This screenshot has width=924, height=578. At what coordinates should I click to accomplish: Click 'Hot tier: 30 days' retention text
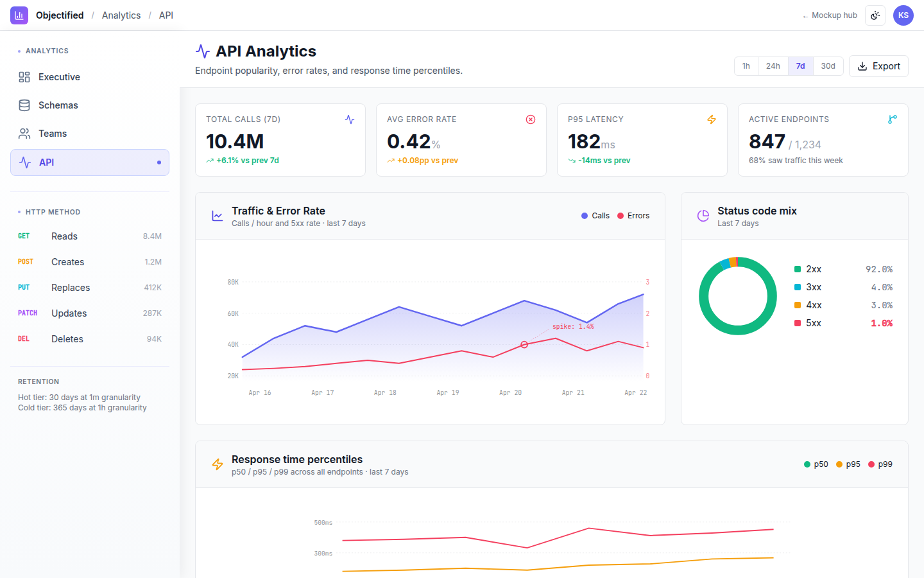point(79,398)
